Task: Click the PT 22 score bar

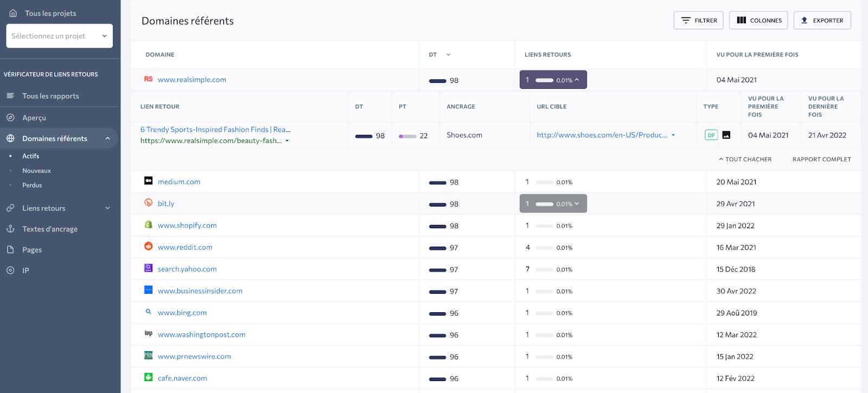Action: click(x=407, y=136)
